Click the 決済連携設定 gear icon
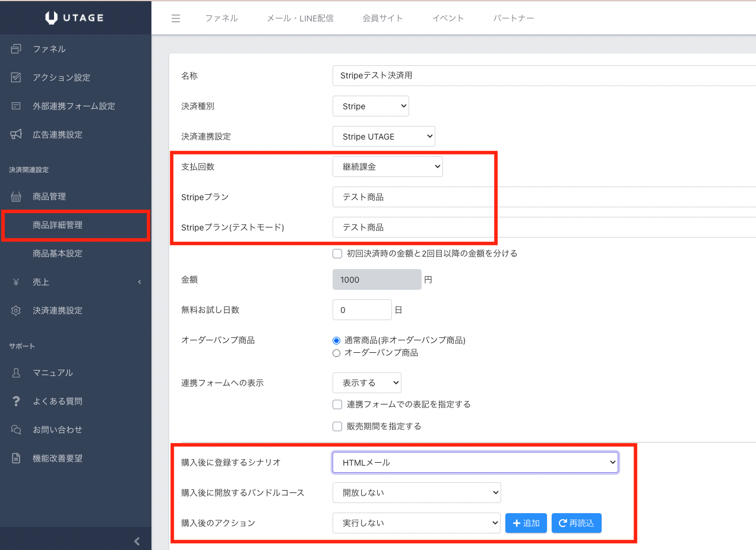 16,311
